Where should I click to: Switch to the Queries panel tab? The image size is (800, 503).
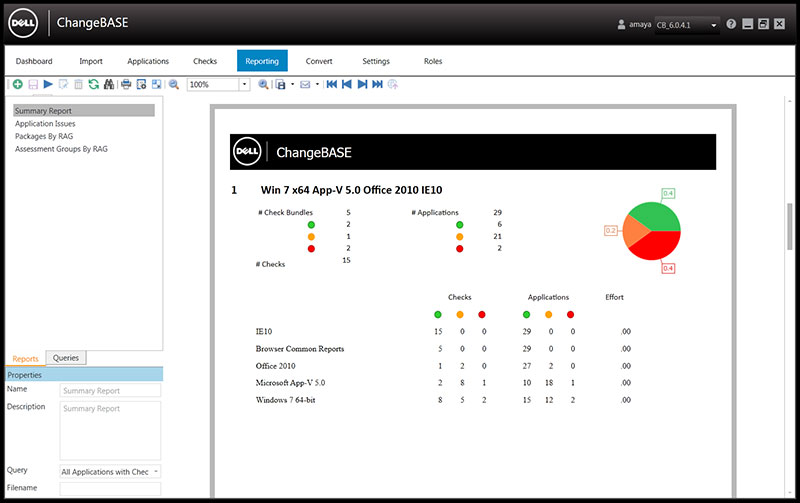tap(66, 358)
